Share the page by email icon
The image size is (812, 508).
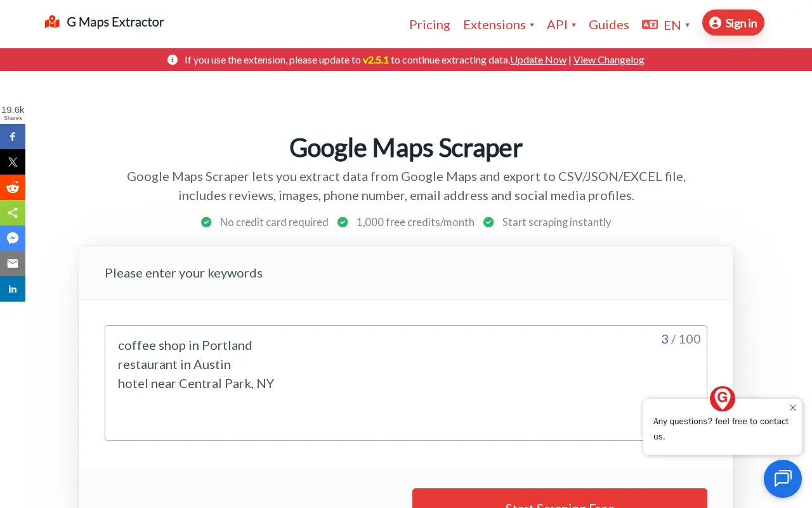[x=13, y=264]
